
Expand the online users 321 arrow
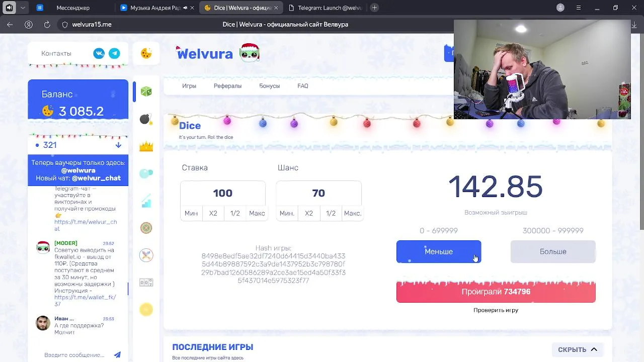118,145
